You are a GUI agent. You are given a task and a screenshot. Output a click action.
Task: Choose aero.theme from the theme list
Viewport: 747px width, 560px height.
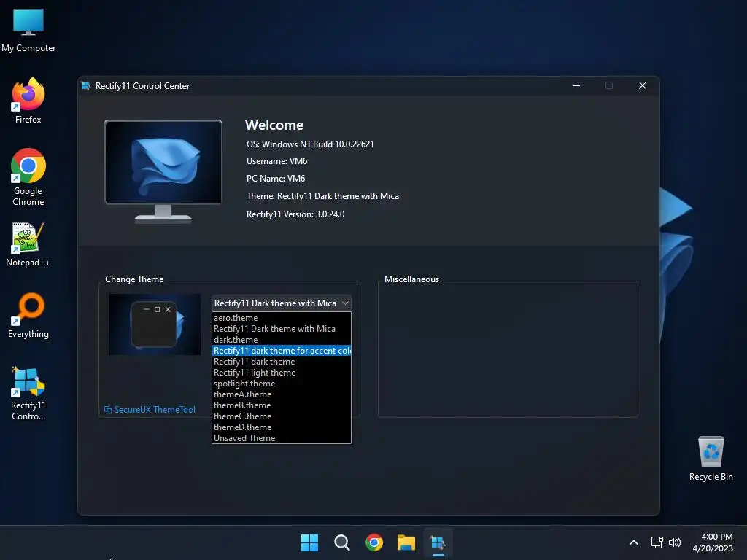281,318
